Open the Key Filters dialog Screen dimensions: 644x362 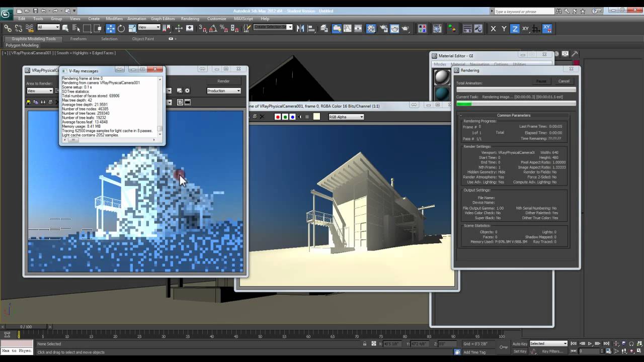(552, 351)
